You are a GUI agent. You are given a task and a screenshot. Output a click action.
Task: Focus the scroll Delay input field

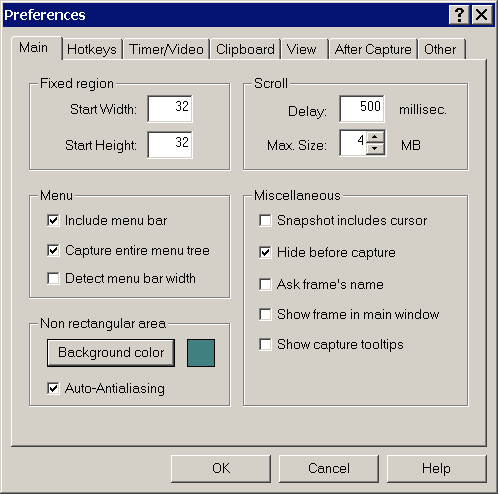[x=362, y=109]
